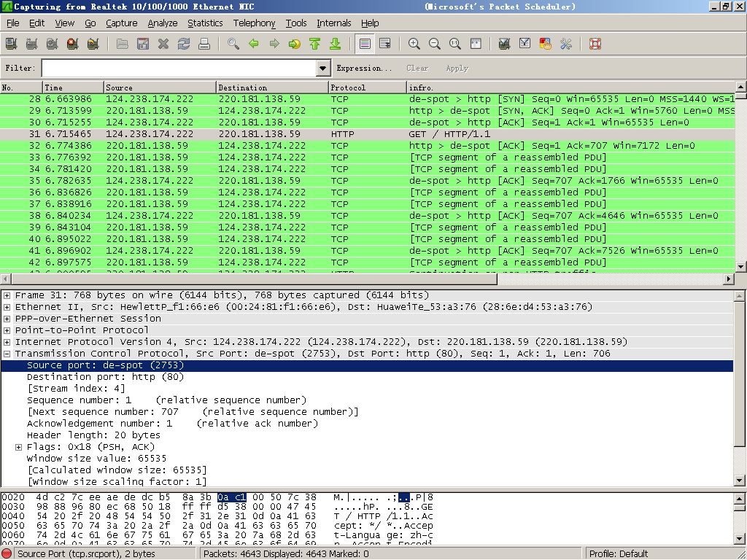Click the Clear filter button
The image size is (747, 560).
click(x=417, y=68)
